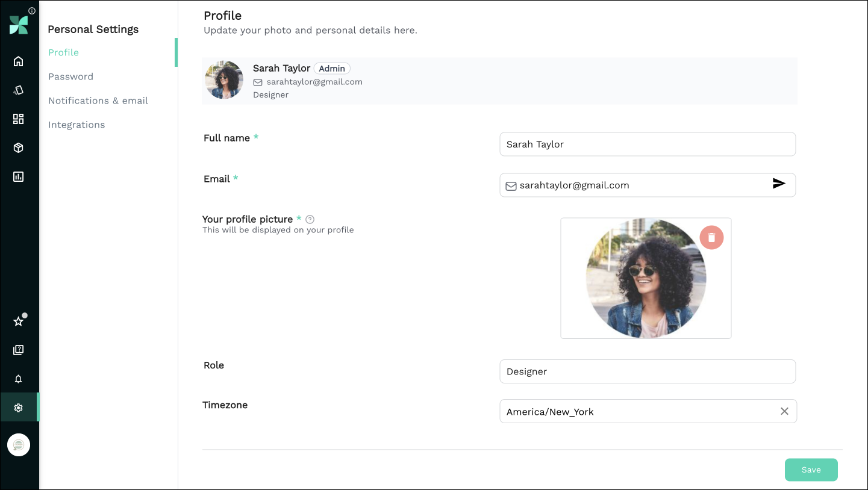Screen dimensions: 868x490
Task: Click the Full name input field
Action: 648,144
